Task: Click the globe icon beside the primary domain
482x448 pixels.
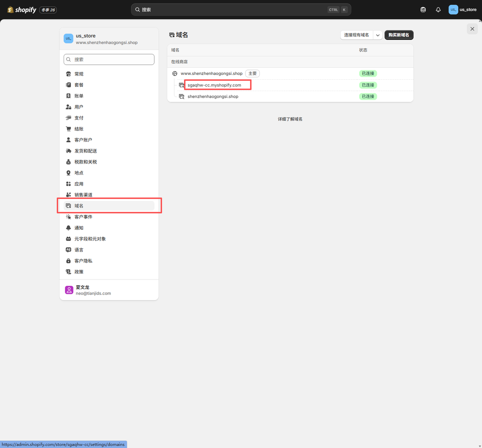Action: click(x=175, y=74)
